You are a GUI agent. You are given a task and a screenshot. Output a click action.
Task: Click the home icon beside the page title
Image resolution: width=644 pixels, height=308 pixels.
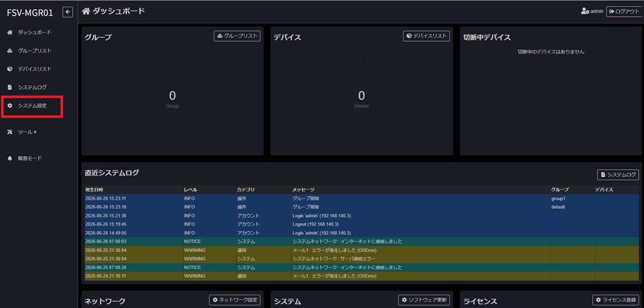[86, 11]
